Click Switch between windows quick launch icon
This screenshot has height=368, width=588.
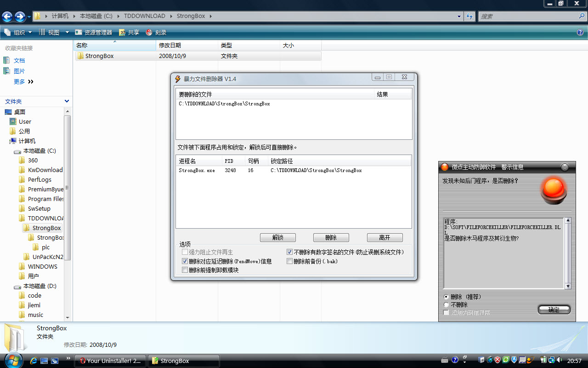point(55,361)
